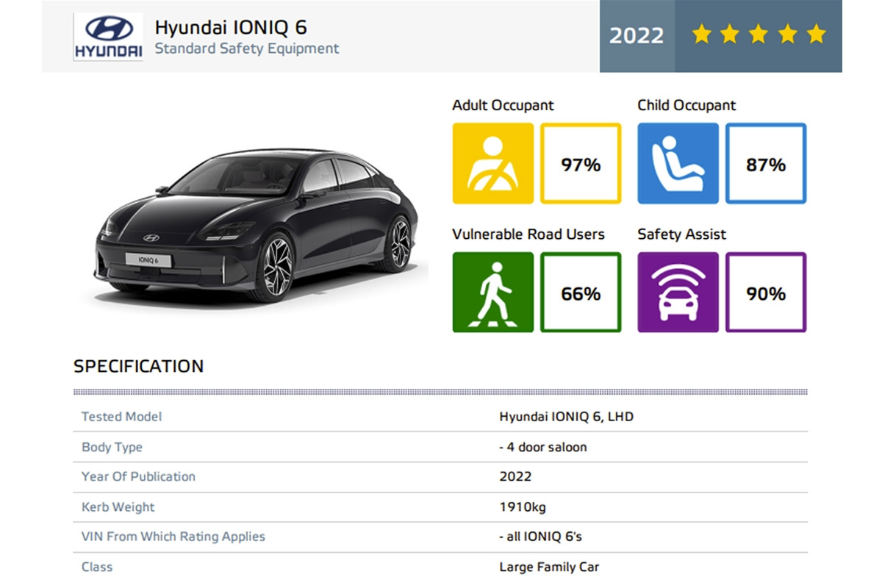Click the Safety Assist car sensor icon
This screenshot has width=882, height=588.
point(678,293)
